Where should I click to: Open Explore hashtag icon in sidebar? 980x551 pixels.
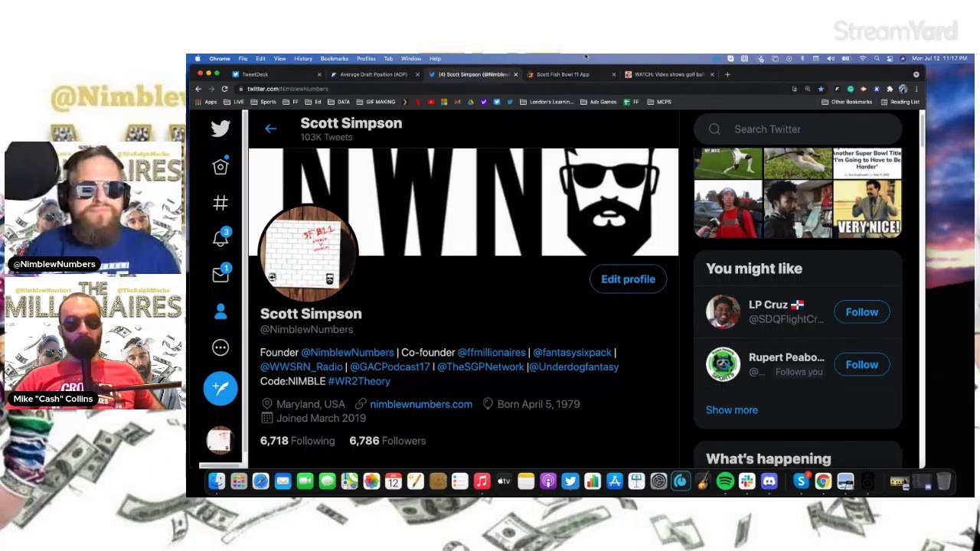[220, 203]
